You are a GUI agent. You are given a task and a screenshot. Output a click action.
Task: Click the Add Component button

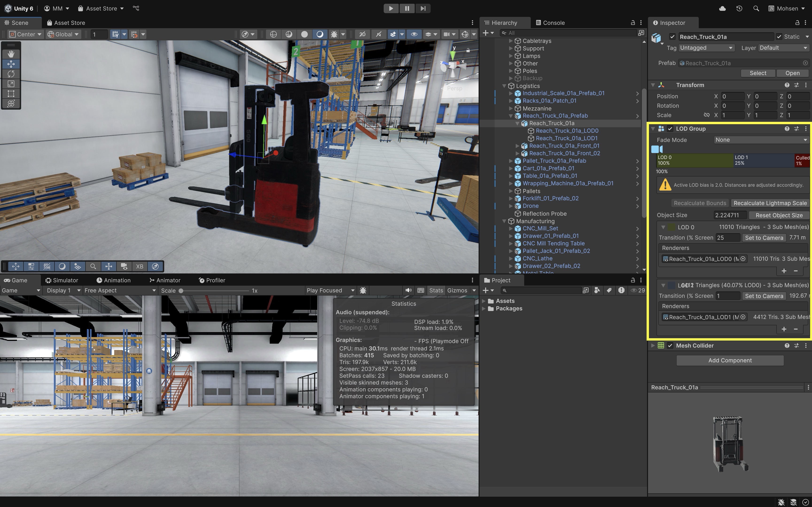(730, 361)
